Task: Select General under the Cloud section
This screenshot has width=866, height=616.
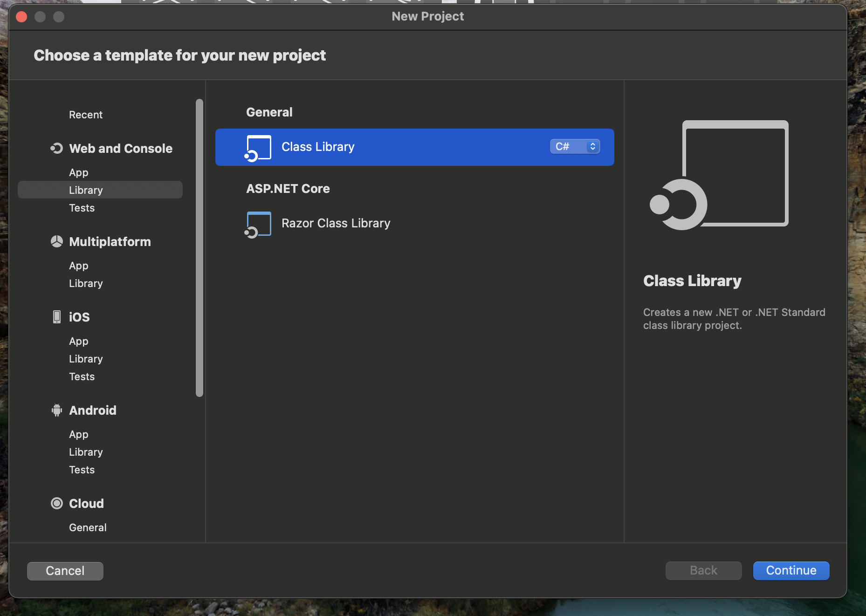Action: tap(88, 527)
